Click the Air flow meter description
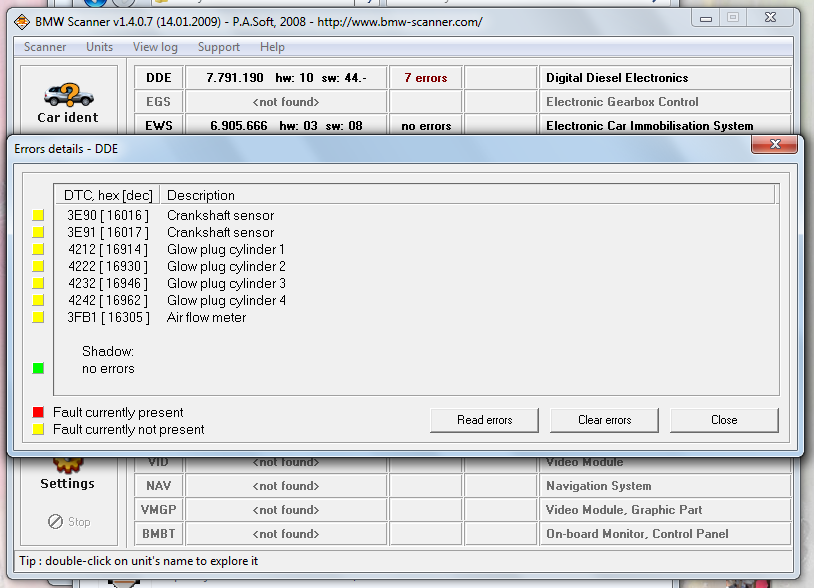 tap(207, 317)
